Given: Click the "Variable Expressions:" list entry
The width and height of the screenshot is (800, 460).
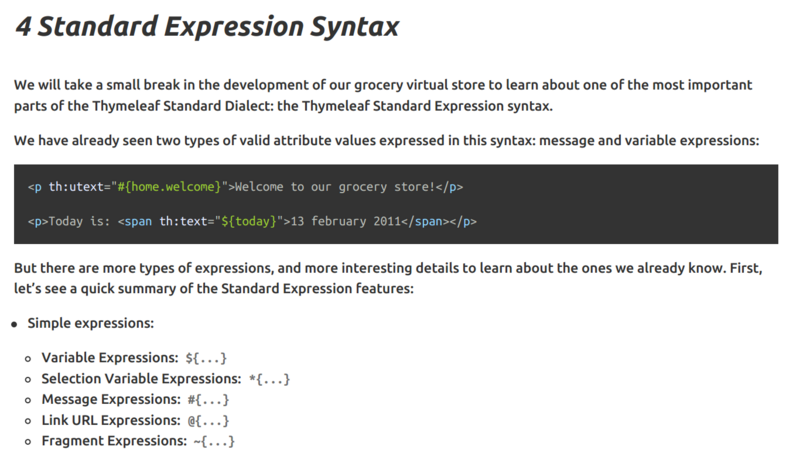Looking at the screenshot, I should click(109, 357).
